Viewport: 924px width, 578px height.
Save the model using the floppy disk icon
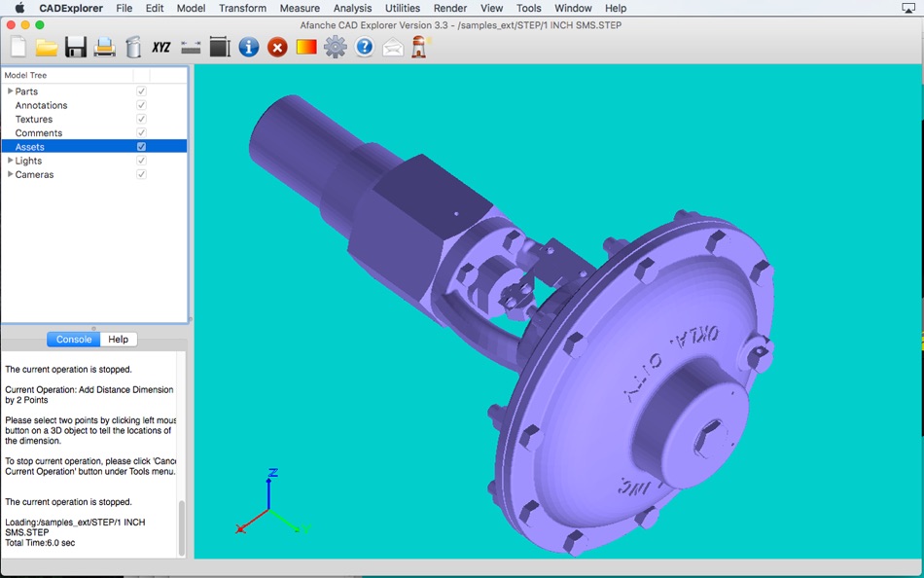tap(76, 47)
